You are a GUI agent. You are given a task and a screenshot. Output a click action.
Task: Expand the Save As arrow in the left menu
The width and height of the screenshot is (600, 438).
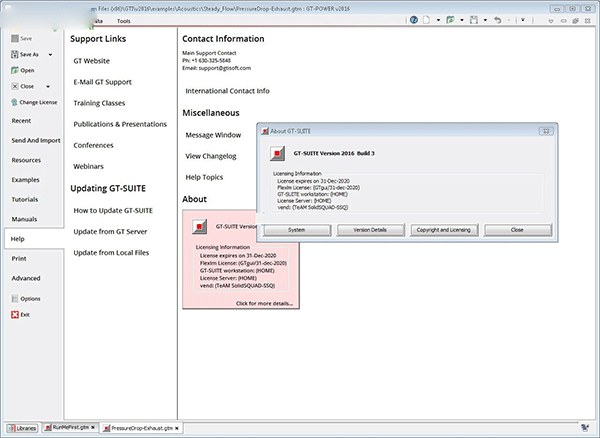[x=50, y=55]
